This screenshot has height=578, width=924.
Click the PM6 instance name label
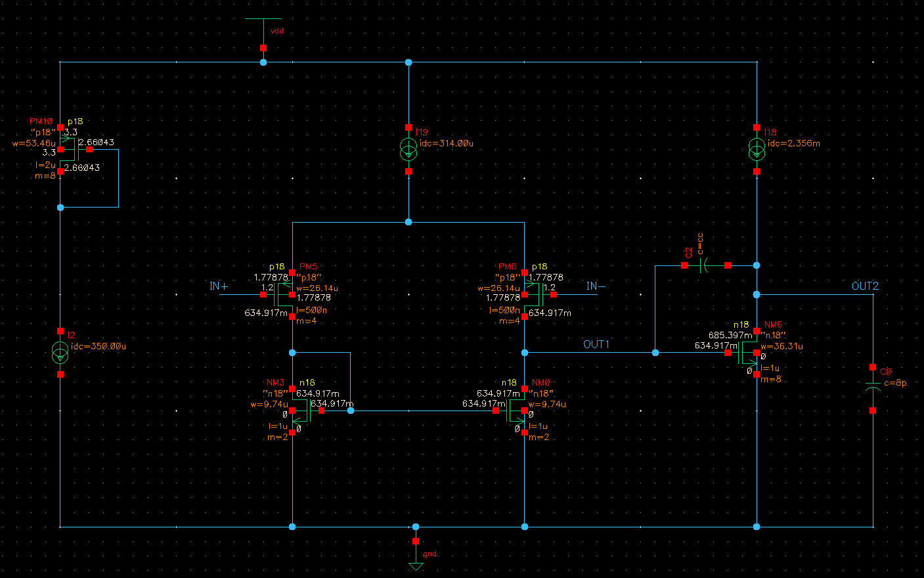tap(507, 267)
